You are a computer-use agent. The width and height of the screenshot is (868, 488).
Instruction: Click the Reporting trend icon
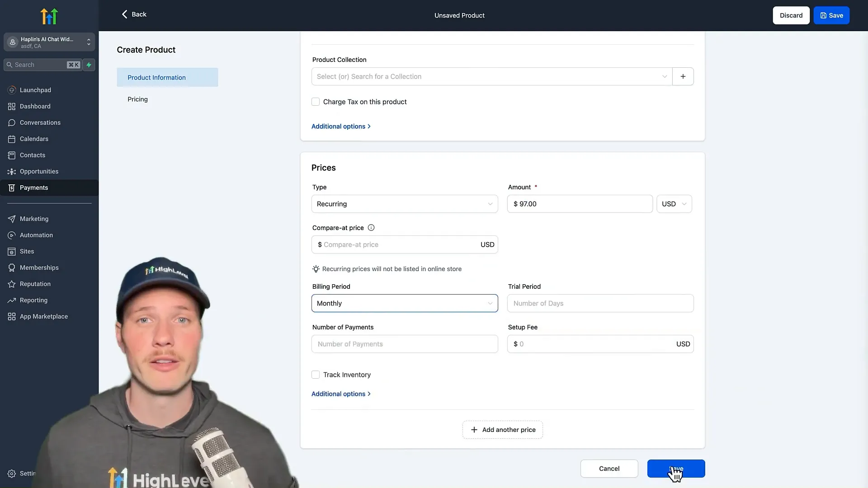tap(12, 300)
